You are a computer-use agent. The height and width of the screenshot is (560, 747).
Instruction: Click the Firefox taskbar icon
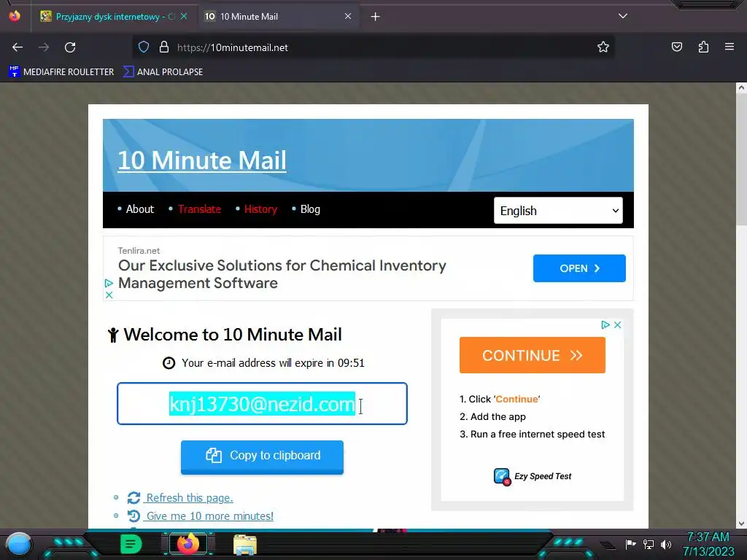click(187, 544)
